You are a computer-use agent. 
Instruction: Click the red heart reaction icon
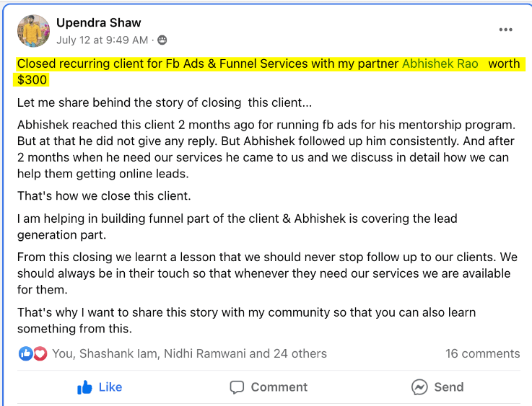coord(40,353)
